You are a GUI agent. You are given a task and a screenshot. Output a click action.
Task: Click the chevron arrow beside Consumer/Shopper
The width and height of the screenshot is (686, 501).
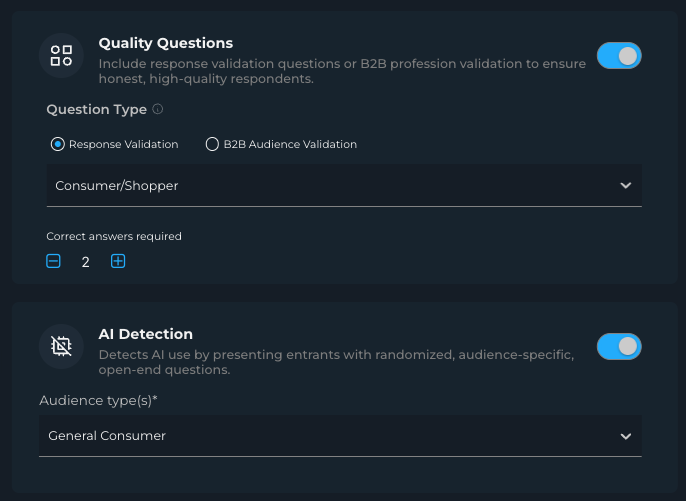(626, 186)
